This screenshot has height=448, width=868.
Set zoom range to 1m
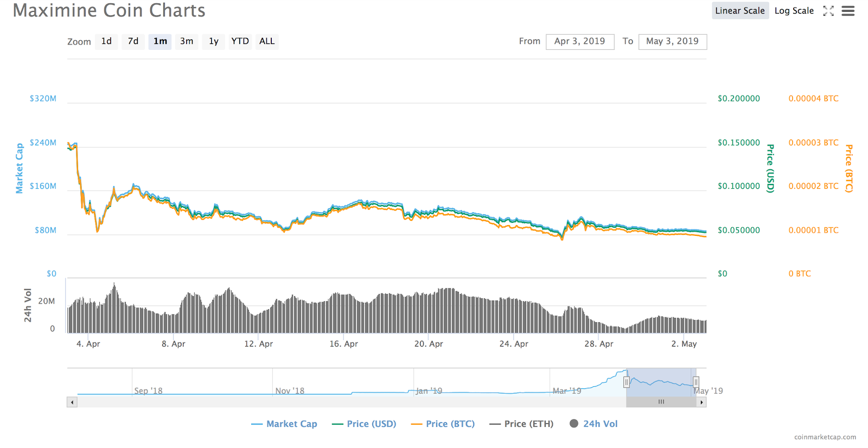point(160,41)
